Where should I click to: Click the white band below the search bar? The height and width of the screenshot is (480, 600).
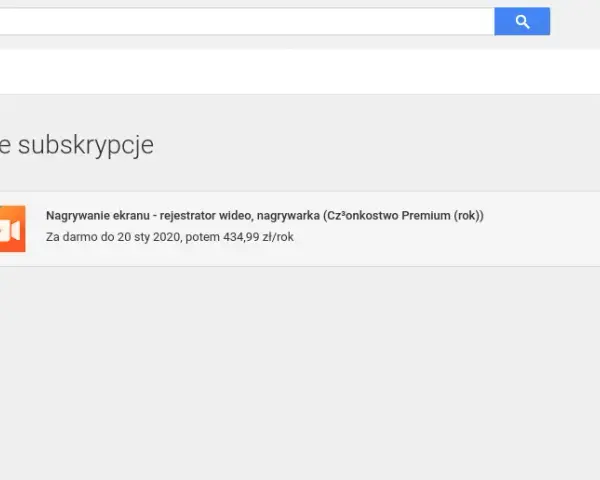[x=300, y=71]
